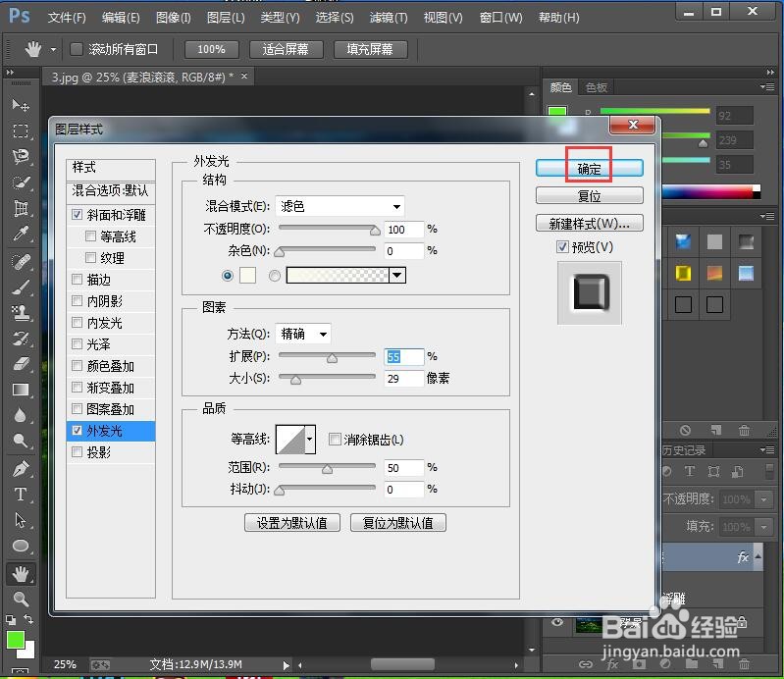The image size is (784, 679).
Task: Select the Lasso tool
Action: point(21,156)
